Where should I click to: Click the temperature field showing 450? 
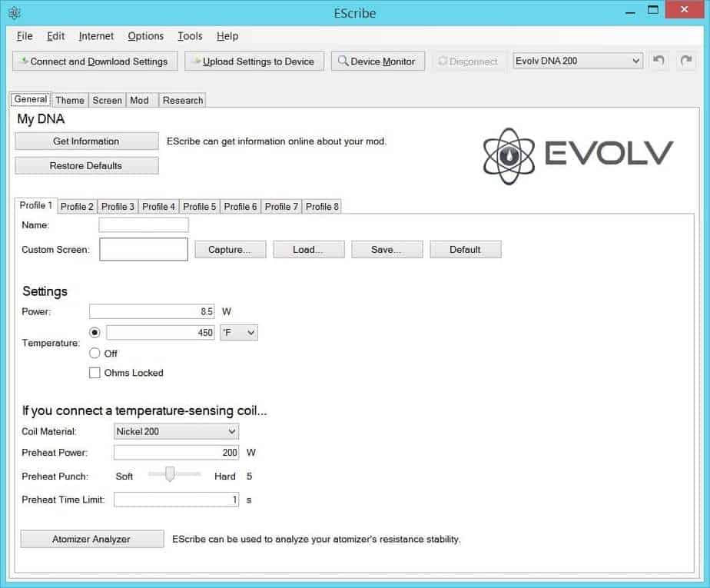[x=161, y=333]
